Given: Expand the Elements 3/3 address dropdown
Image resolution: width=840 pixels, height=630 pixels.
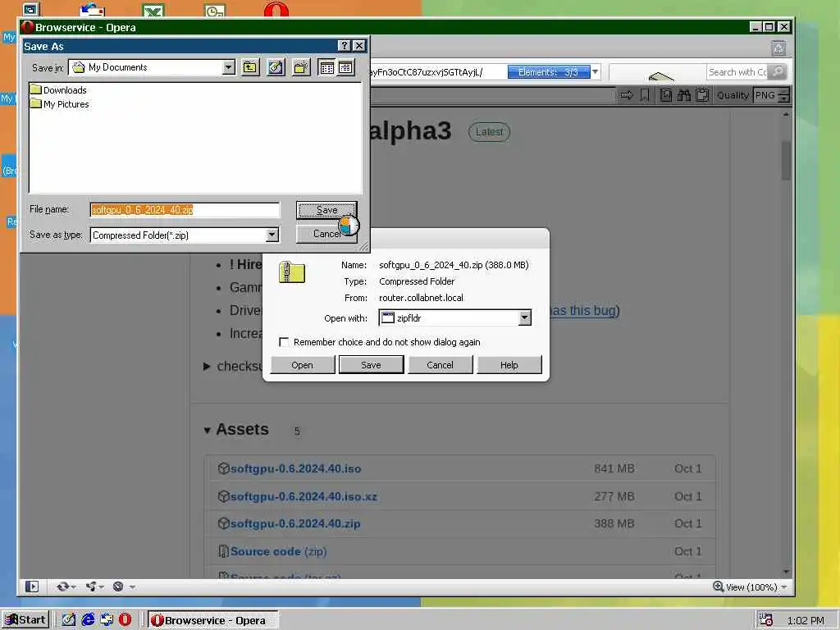Looking at the screenshot, I should [x=595, y=72].
